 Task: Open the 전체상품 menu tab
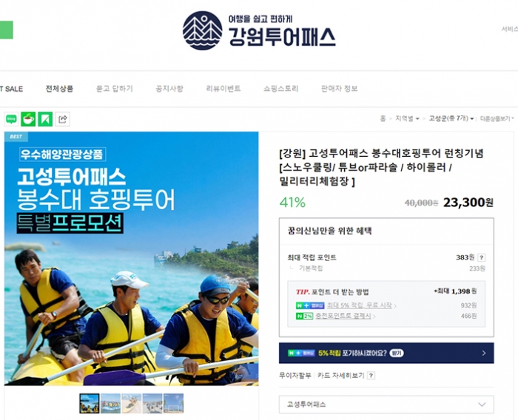59,89
